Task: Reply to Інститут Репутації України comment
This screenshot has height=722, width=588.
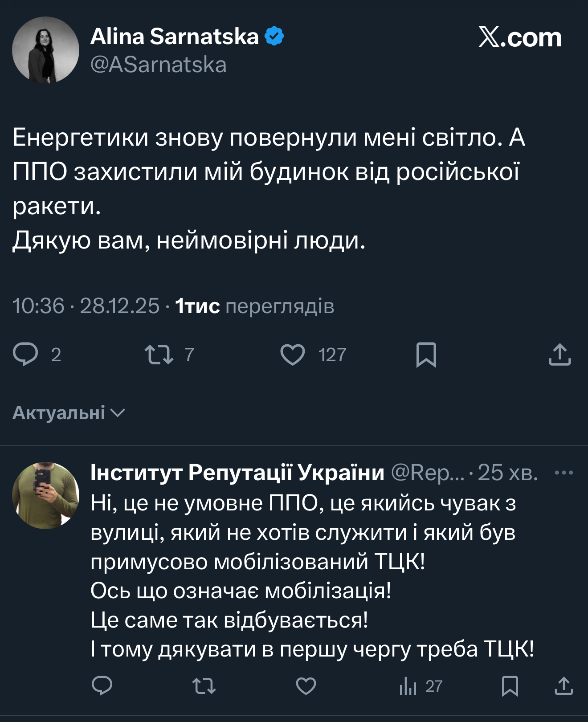Action: [x=102, y=686]
